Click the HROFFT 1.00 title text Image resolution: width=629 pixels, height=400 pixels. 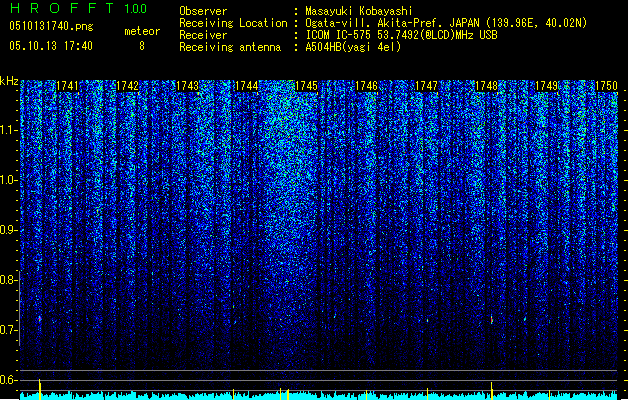(78, 8)
